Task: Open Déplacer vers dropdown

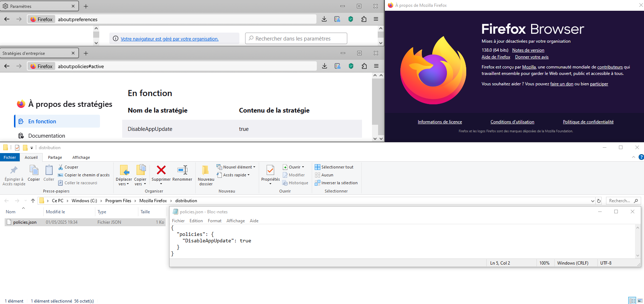Action: click(124, 181)
